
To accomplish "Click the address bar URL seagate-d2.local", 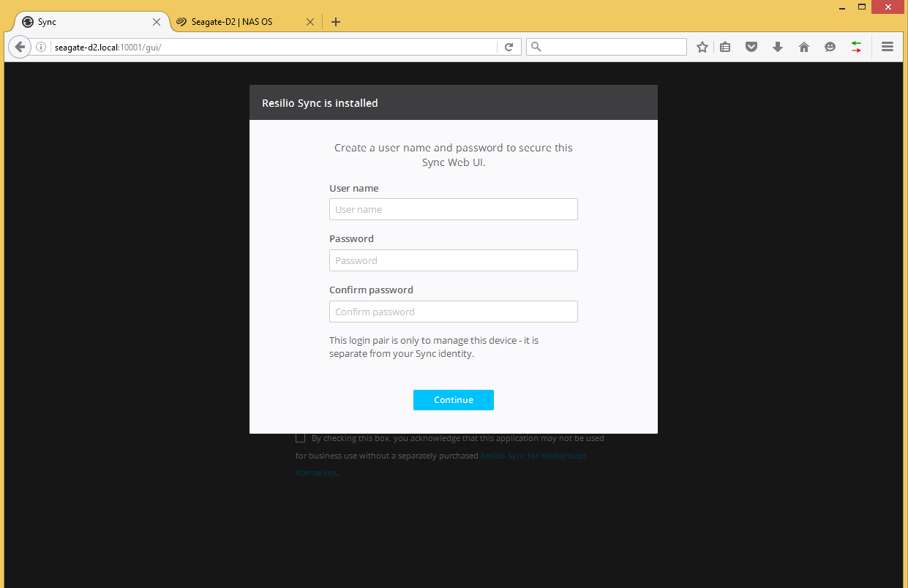I will tap(108, 47).
